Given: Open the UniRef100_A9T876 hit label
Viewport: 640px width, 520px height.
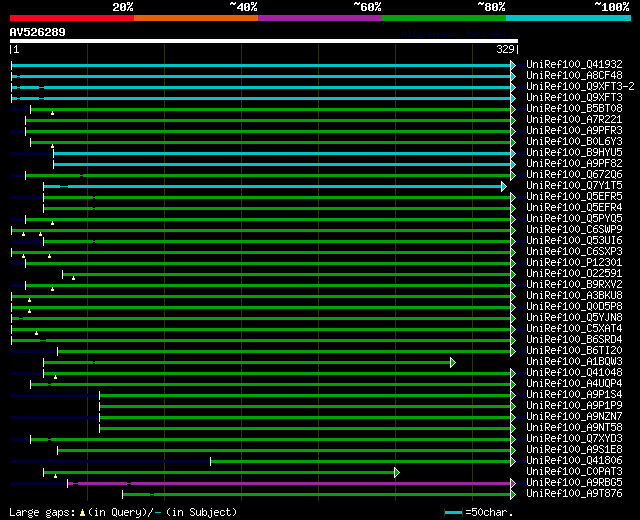Looking at the screenshot, I should pyautogui.click(x=574, y=494).
